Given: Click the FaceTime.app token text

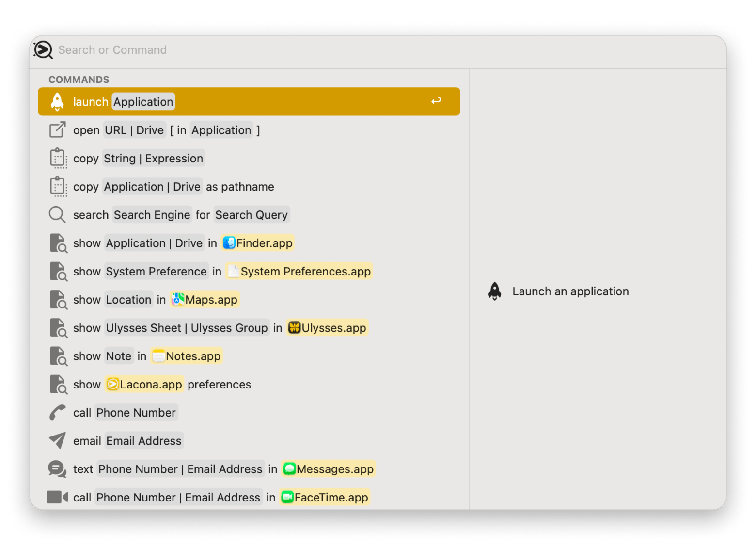Looking at the screenshot, I should [331, 497].
